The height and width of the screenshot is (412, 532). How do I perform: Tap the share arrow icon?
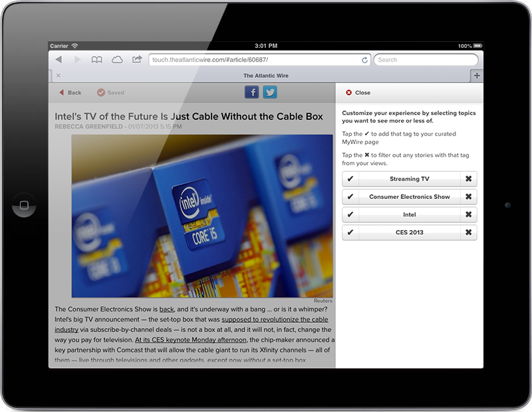click(137, 59)
